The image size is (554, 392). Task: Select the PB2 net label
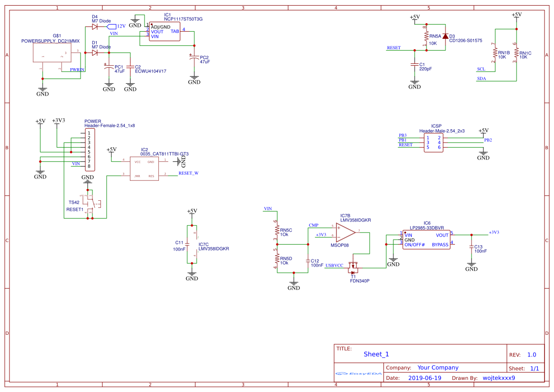click(x=488, y=140)
